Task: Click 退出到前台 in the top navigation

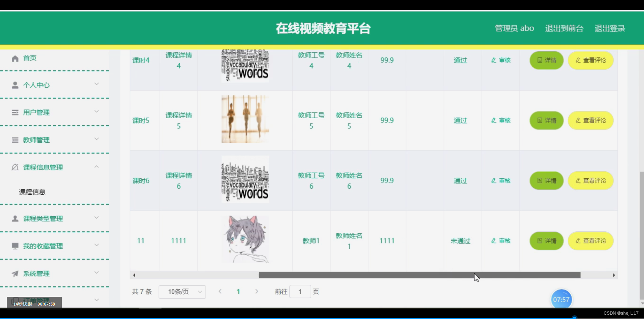Action: click(x=564, y=28)
